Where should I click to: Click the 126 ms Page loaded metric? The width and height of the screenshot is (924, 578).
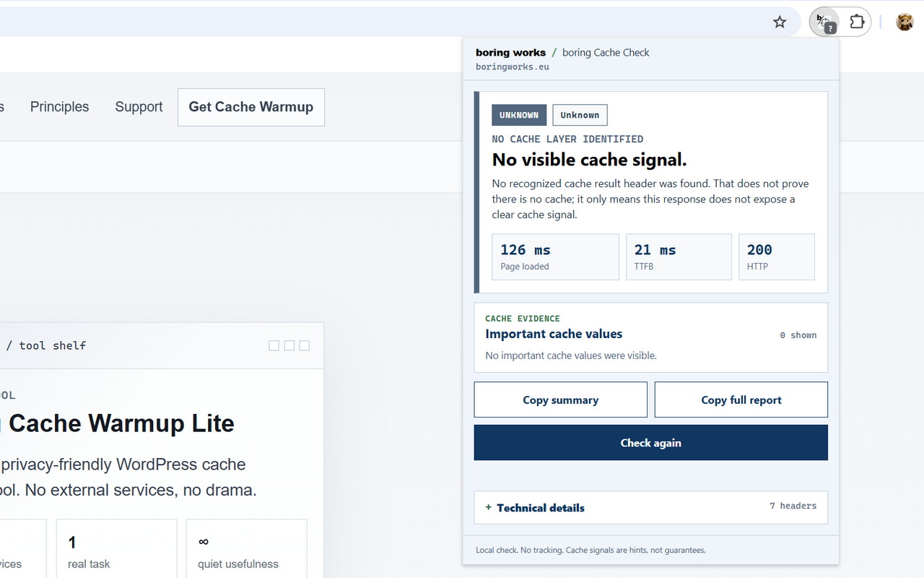(556, 256)
